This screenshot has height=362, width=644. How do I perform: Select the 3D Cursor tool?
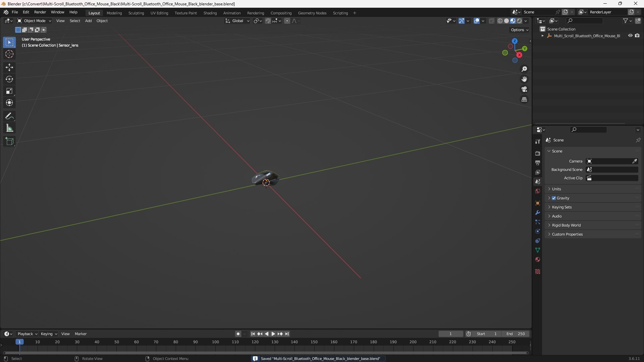tap(9, 54)
